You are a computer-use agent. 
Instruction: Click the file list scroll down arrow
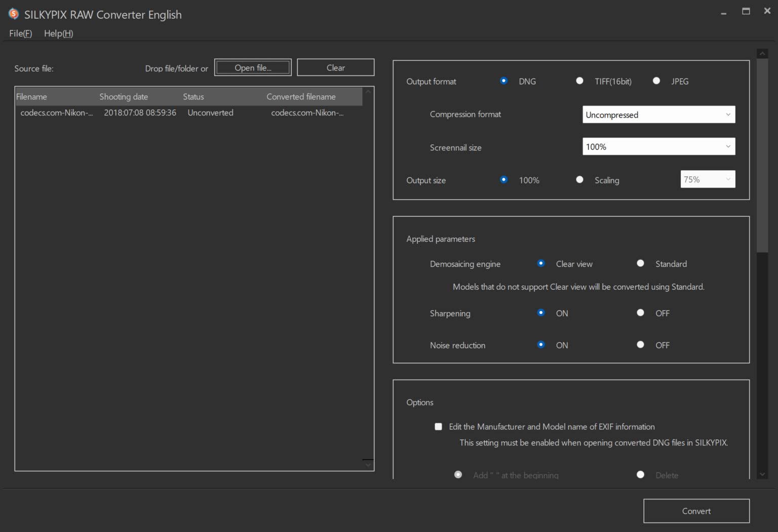pos(368,465)
